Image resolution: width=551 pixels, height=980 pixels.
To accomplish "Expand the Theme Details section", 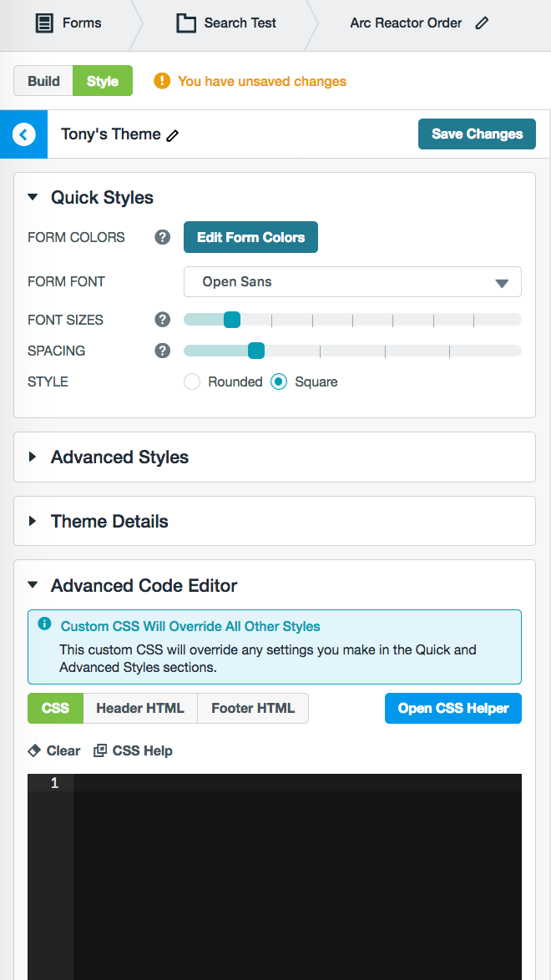I will tap(109, 522).
